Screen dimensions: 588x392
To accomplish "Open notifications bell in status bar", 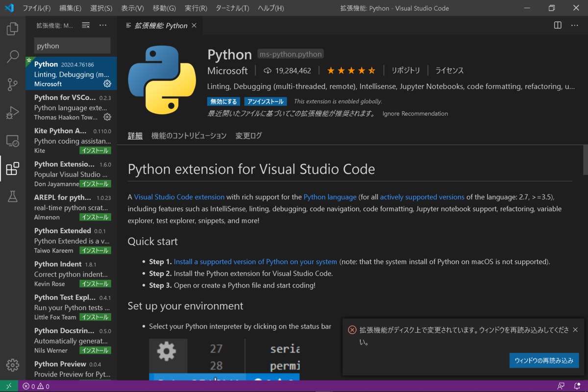I will click(x=577, y=386).
